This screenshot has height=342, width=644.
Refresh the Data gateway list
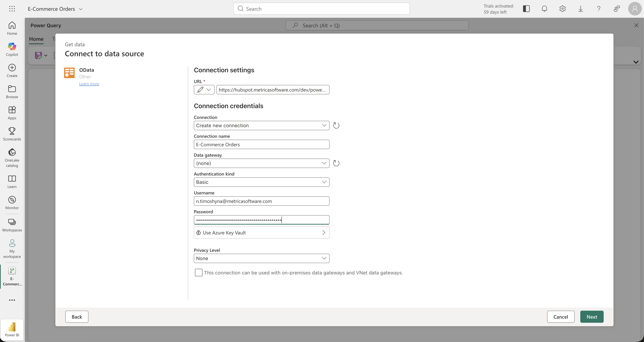point(336,163)
